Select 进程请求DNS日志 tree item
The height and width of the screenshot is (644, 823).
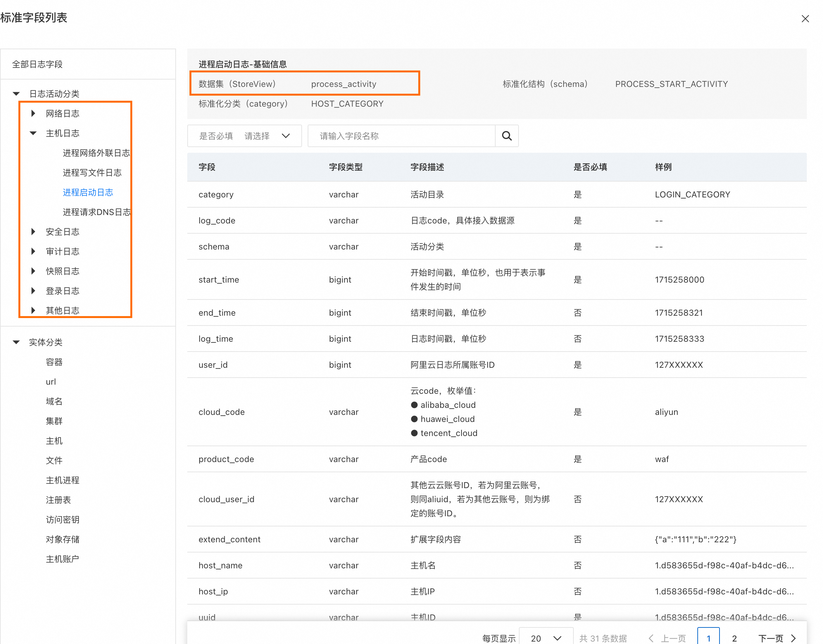click(96, 212)
